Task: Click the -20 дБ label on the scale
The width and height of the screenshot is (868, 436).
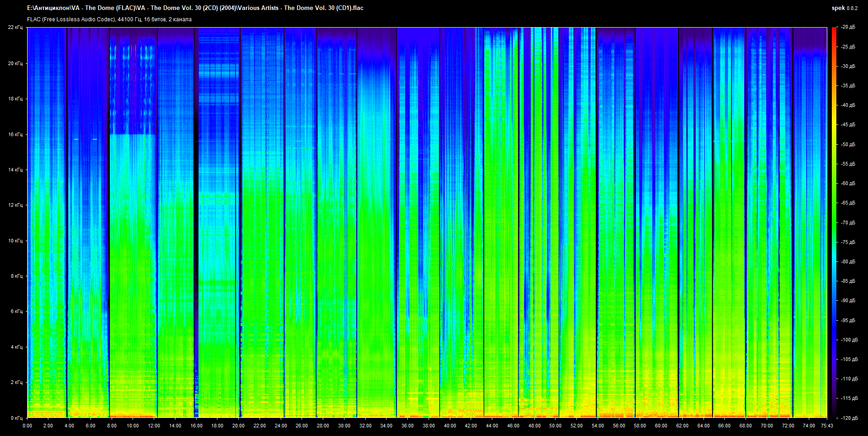Action: [x=848, y=27]
